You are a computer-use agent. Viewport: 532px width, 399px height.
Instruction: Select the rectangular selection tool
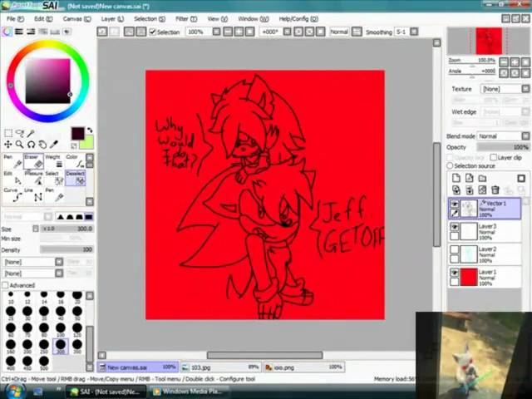click(x=8, y=133)
